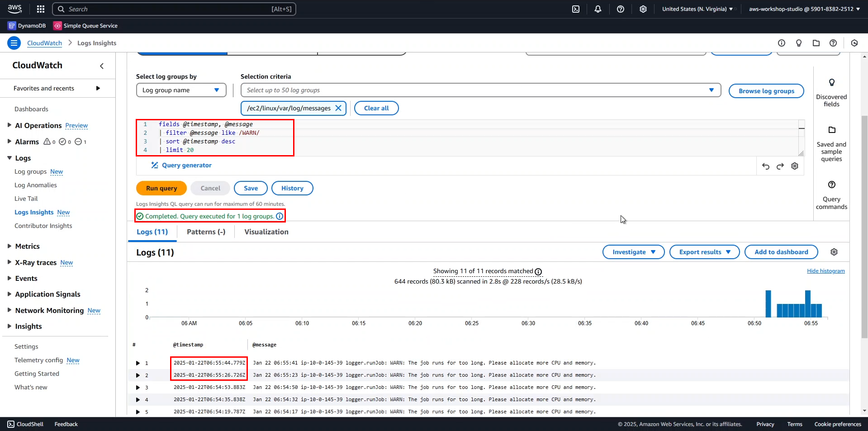Open the info icon in breadcrumb bar
This screenshot has width=868, height=431.
click(x=782, y=43)
